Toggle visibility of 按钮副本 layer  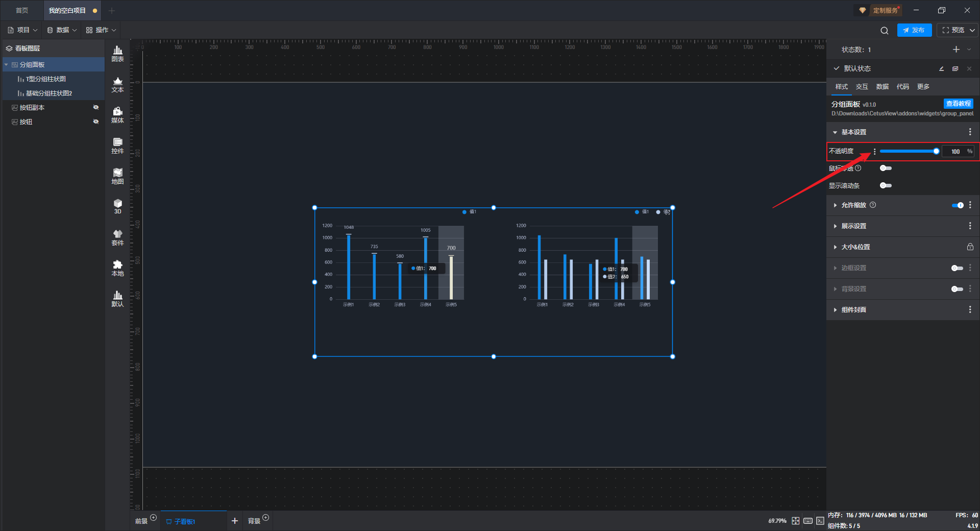click(95, 107)
